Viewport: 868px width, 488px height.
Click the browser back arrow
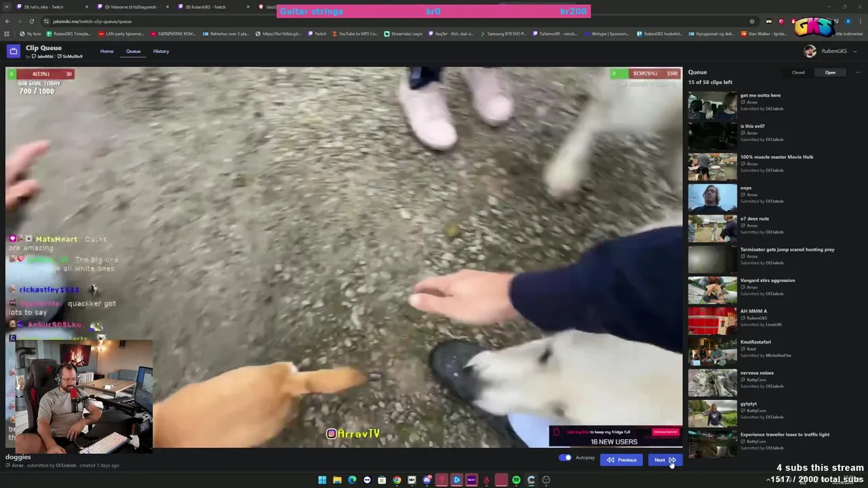pyautogui.click(x=7, y=21)
